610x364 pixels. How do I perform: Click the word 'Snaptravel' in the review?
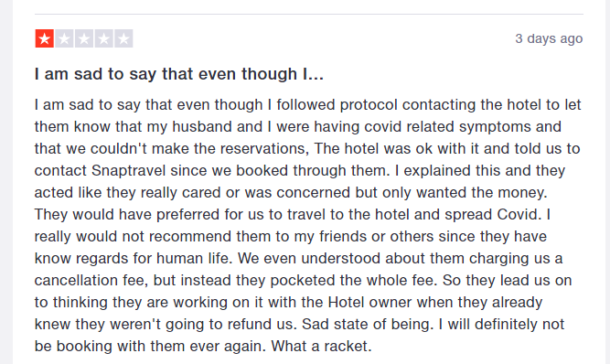click(128, 171)
